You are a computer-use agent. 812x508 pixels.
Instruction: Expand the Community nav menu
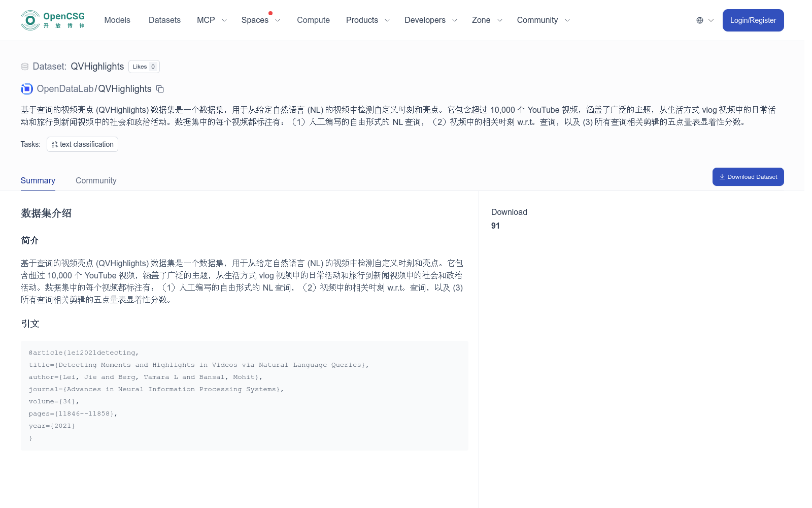click(x=544, y=20)
